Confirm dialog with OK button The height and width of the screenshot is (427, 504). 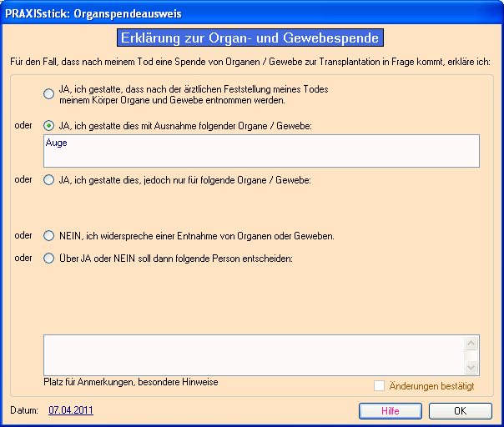click(x=461, y=411)
